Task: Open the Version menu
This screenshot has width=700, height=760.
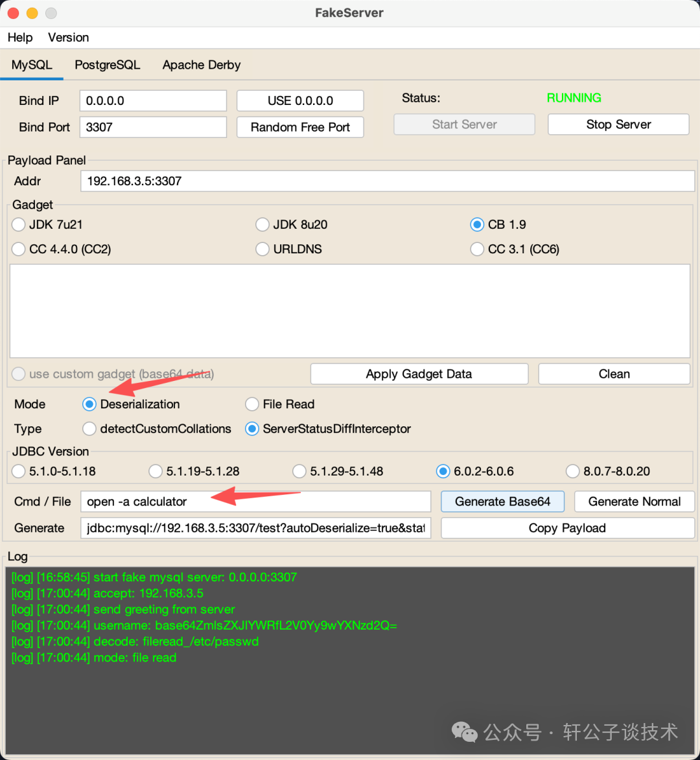Action: click(x=68, y=38)
